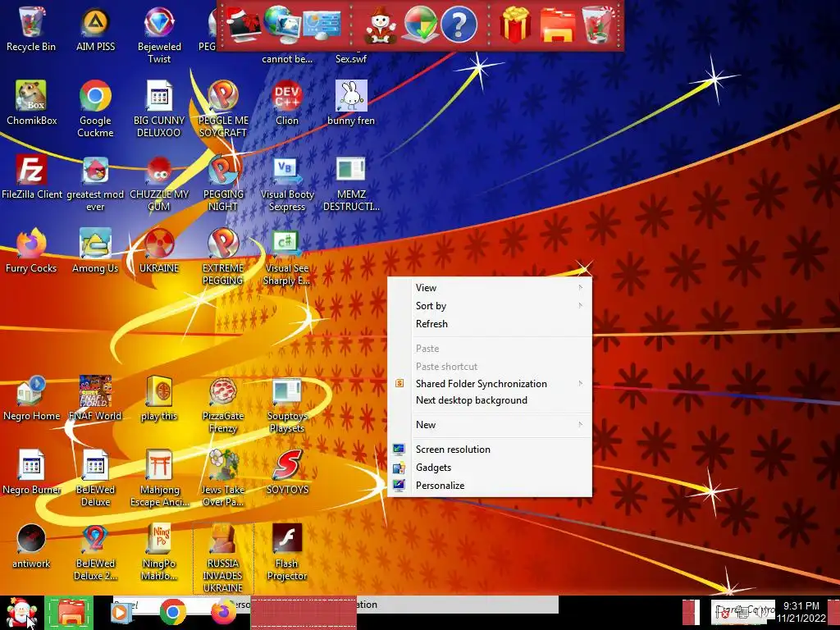Open Personalize from the context menu
This screenshot has height=630, width=840.
pyautogui.click(x=490, y=486)
